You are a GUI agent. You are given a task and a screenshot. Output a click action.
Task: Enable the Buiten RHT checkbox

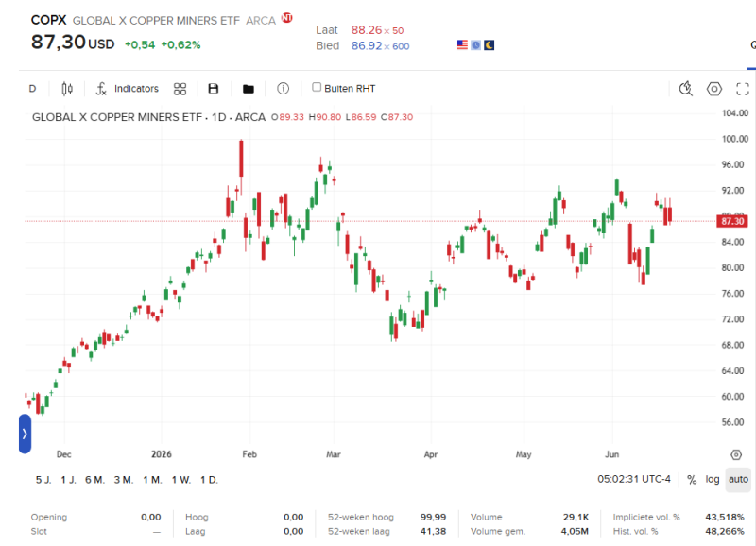click(317, 87)
